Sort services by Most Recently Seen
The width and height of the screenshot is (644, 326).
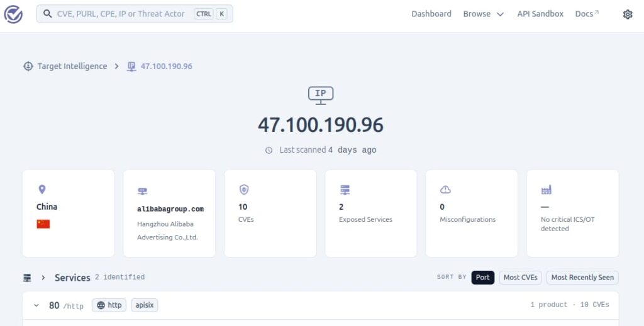[x=582, y=278]
